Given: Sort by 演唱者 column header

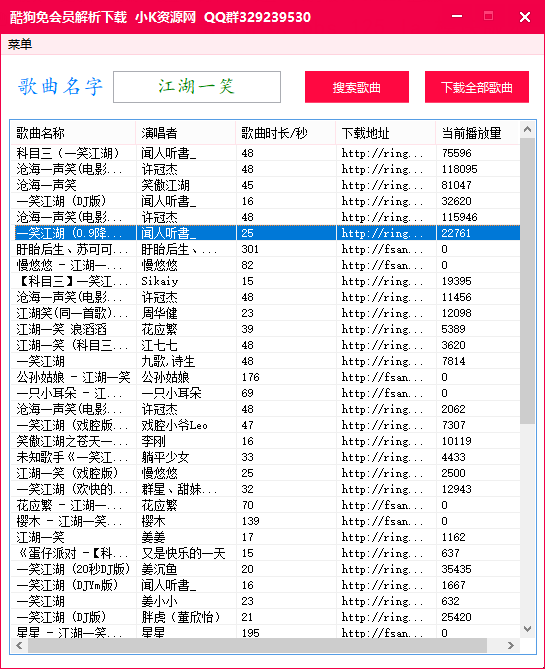Looking at the screenshot, I should click(185, 133).
